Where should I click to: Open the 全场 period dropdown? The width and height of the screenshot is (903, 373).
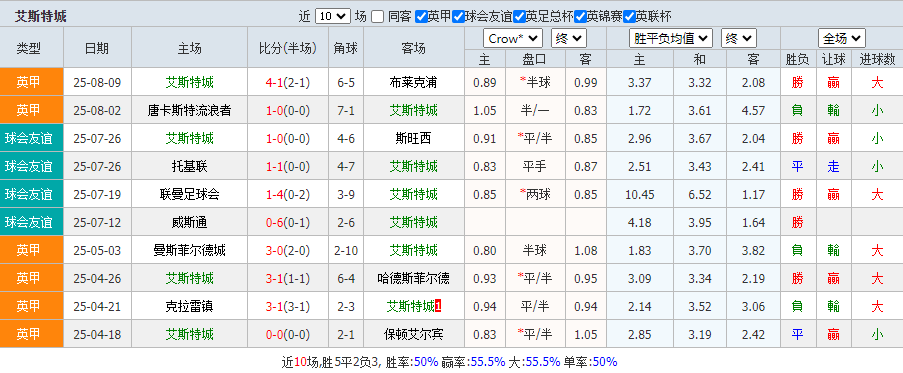coord(841,39)
